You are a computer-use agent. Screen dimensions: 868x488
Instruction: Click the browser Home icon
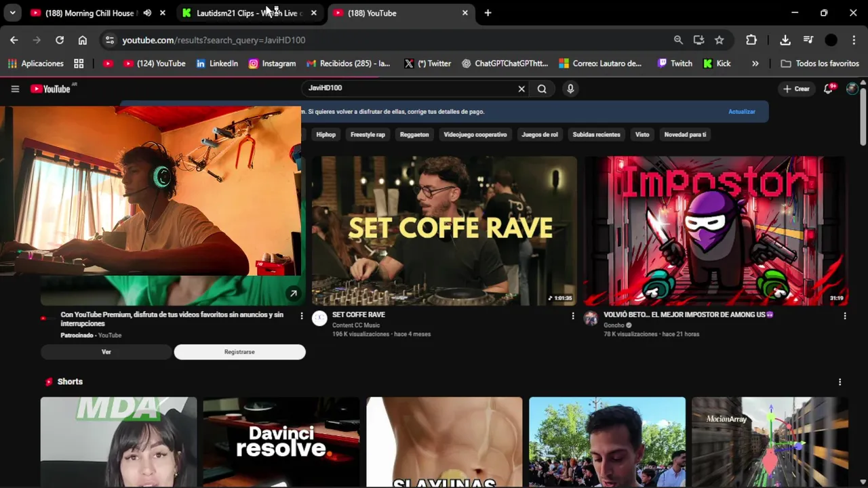pyautogui.click(x=83, y=40)
